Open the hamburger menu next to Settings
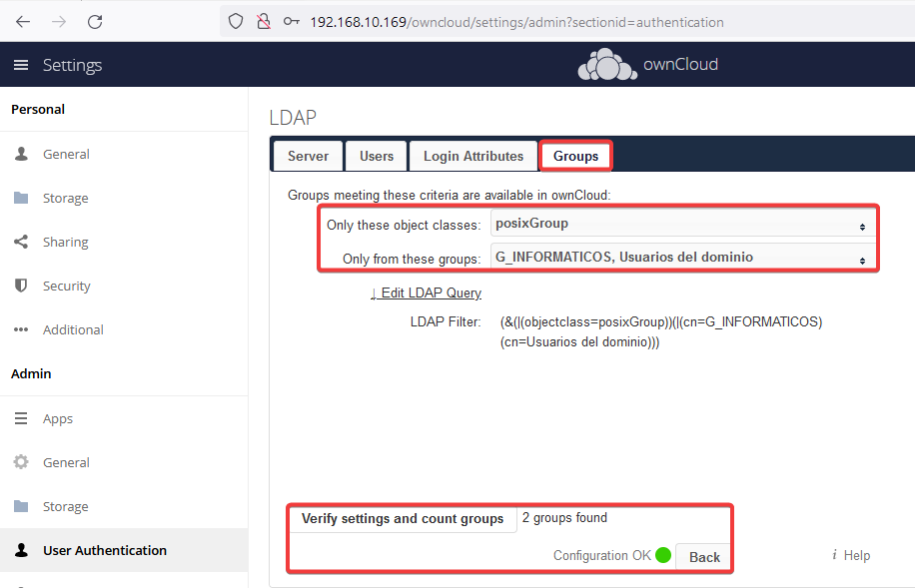This screenshot has width=915, height=588. pyautogui.click(x=21, y=65)
